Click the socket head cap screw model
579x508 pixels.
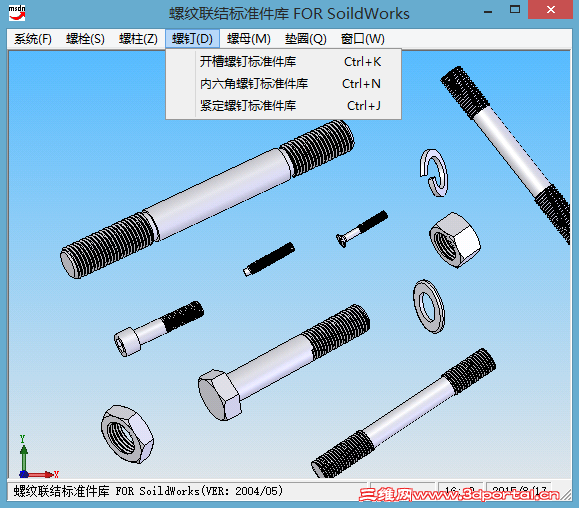pos(159,329)
